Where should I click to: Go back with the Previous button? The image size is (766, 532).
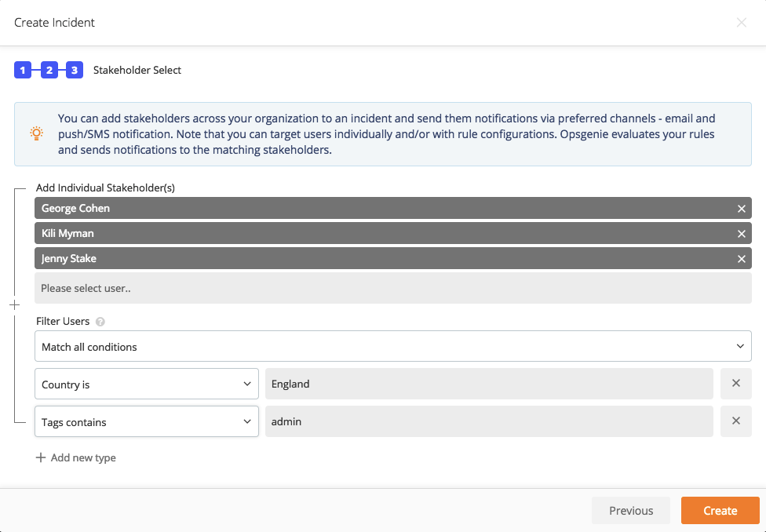[x=631, y=511]
